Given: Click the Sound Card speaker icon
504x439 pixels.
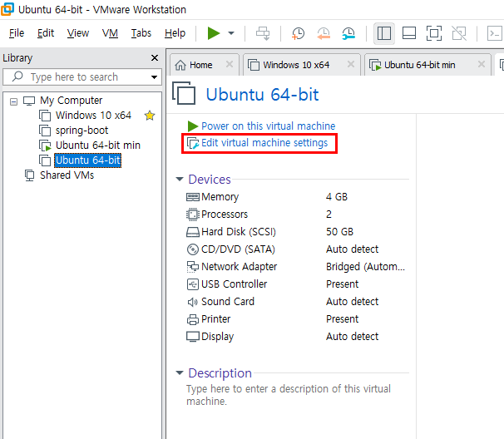Looking at the screenshot, I should point(193,302).
